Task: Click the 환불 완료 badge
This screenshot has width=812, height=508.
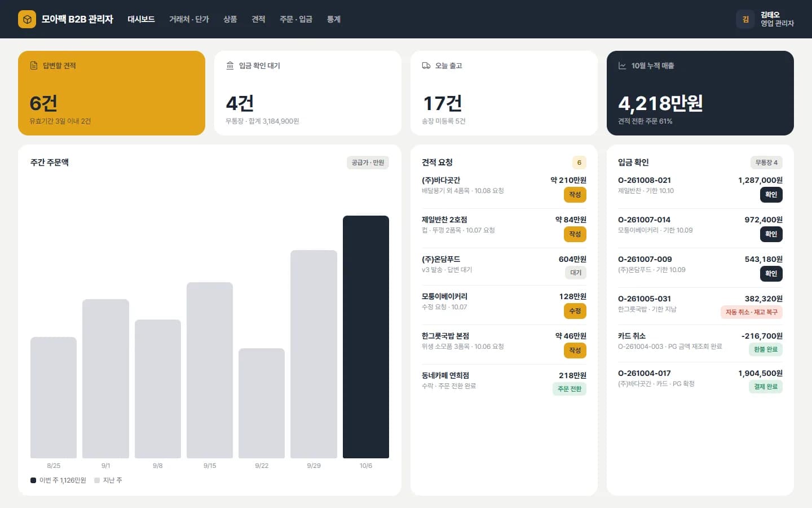Action: pos(766,349)
